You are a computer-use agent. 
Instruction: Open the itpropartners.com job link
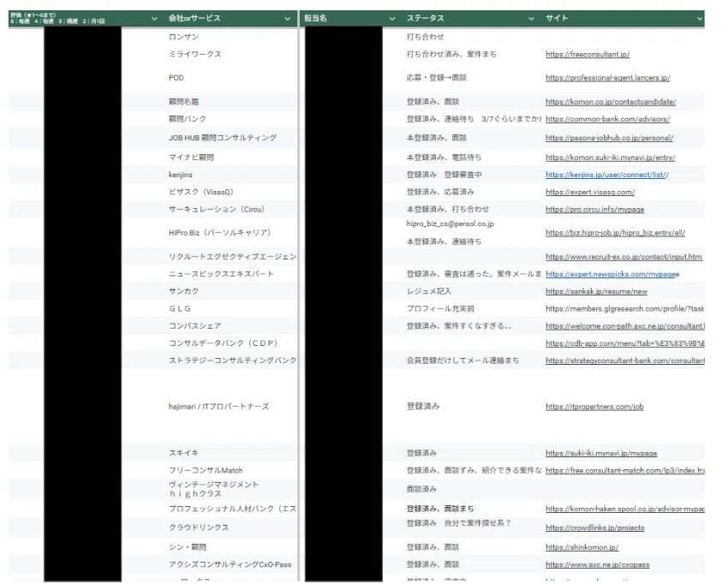coord(594,407)
